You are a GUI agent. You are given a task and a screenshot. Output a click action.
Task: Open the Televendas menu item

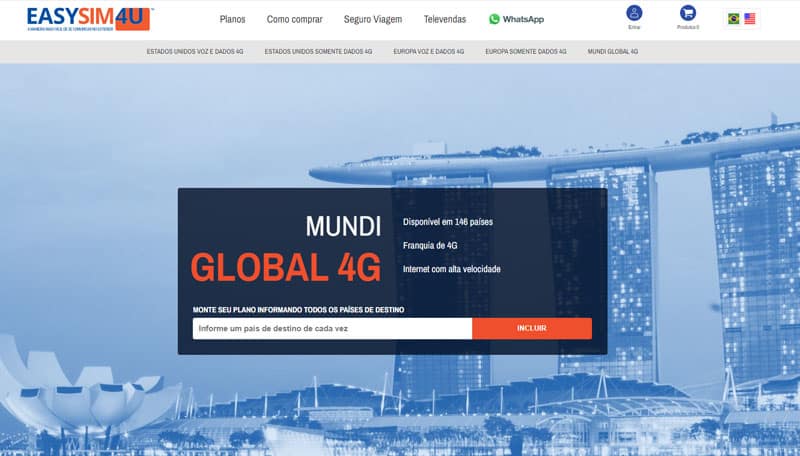[445, 19]
